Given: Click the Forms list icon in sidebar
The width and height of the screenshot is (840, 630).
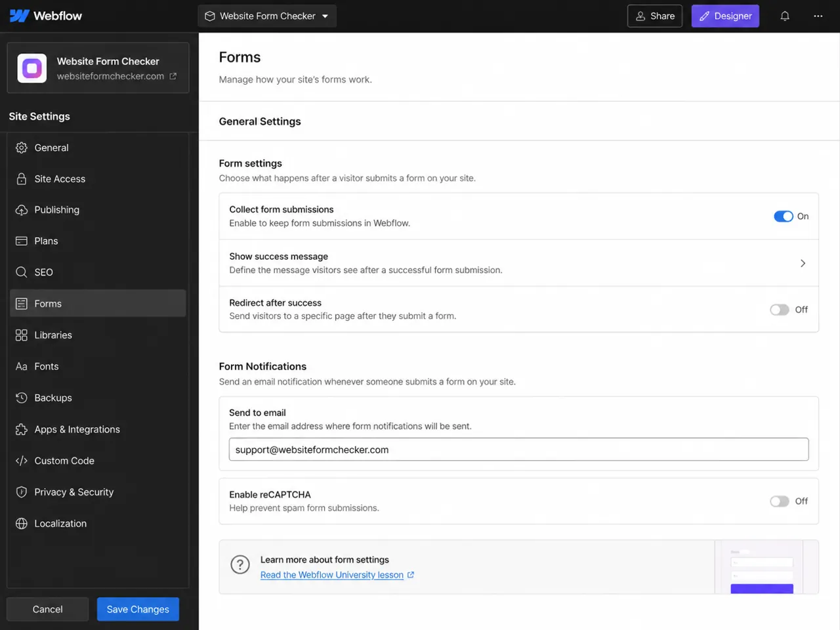Looking at the screenshot, I should [22, 304].
